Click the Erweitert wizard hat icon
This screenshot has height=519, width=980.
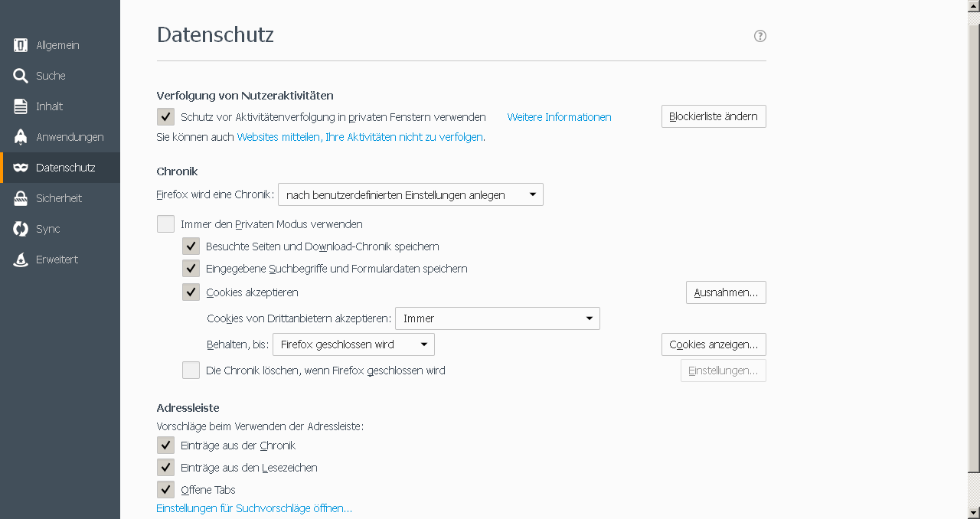coord(21,259)
